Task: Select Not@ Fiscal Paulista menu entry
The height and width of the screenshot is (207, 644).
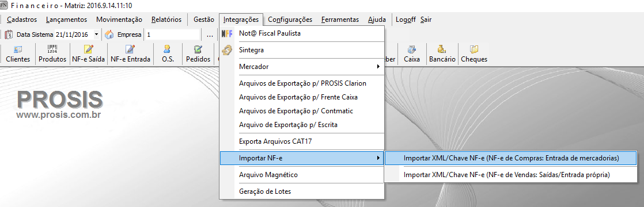Action: tap(302, 33)
